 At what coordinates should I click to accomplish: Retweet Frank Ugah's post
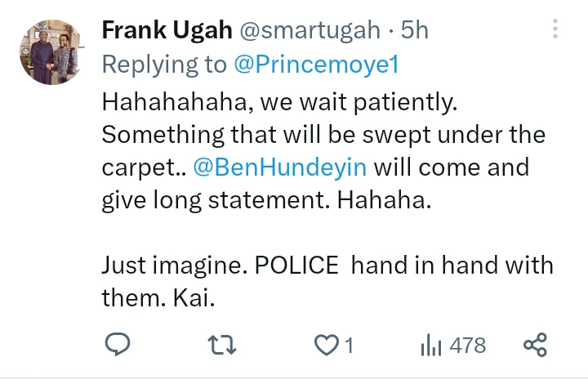point(221,345)
